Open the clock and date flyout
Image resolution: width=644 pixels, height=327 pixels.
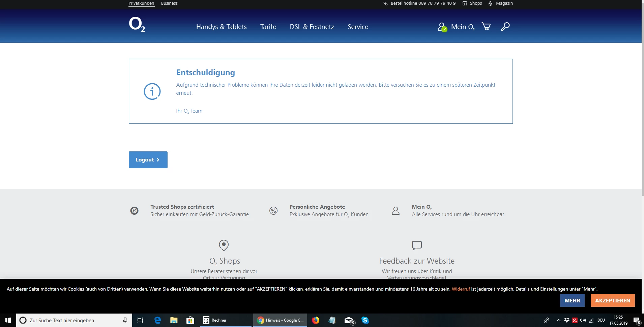[618, 320]
